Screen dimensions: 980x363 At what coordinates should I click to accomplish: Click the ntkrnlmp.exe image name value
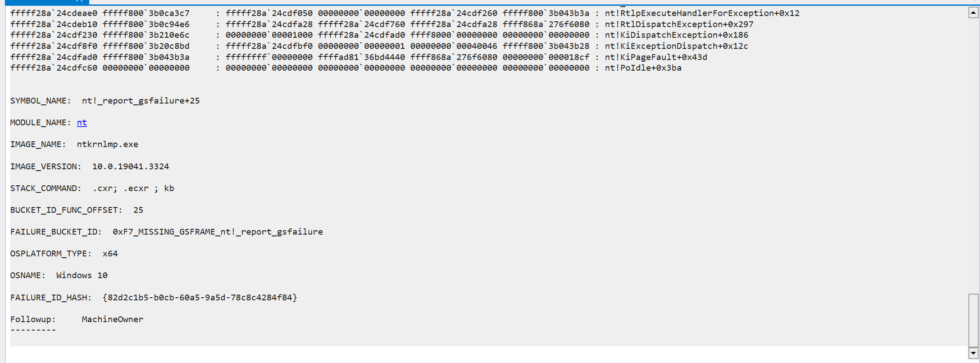(x=107, y=144)
